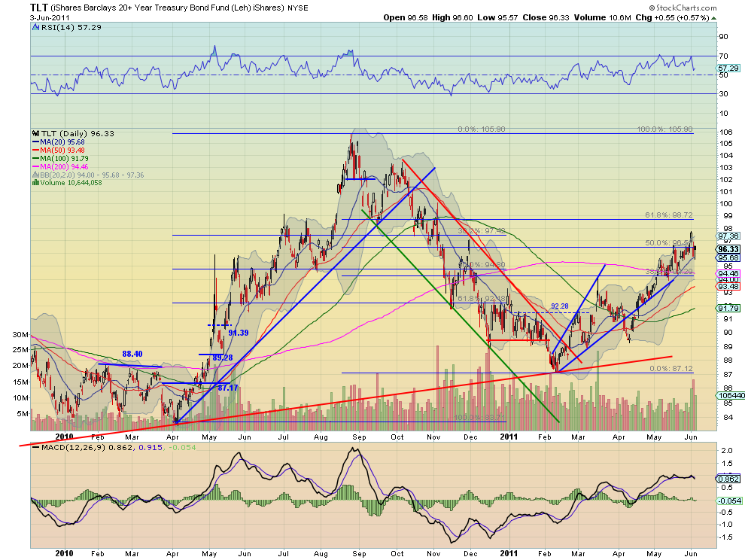This screenshot has height=560, width=745.
Task: Click the MA(20) 95.68 legend entry
Action: point(62,142)
